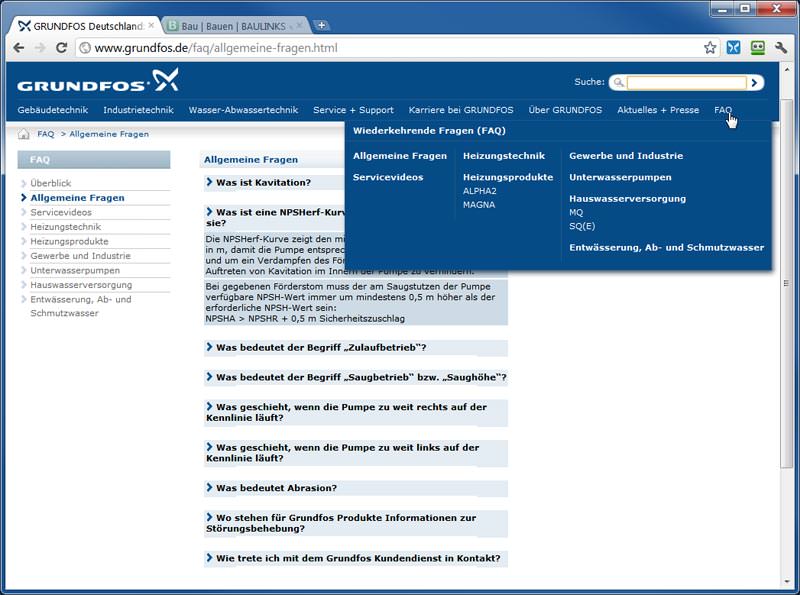Select Hauswasserversorgung in FAQ dropdown
Viewport: 800px width, 595px height.
pos(628,199)
